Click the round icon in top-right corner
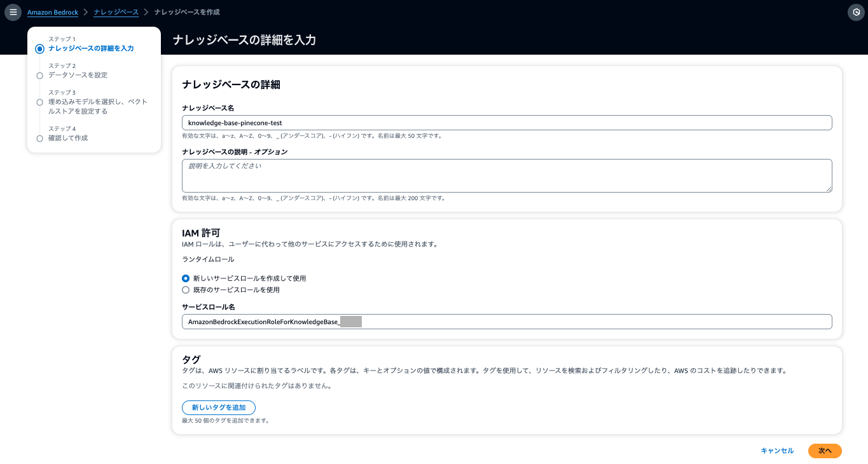868x464 pixels. tap(856, 12)
